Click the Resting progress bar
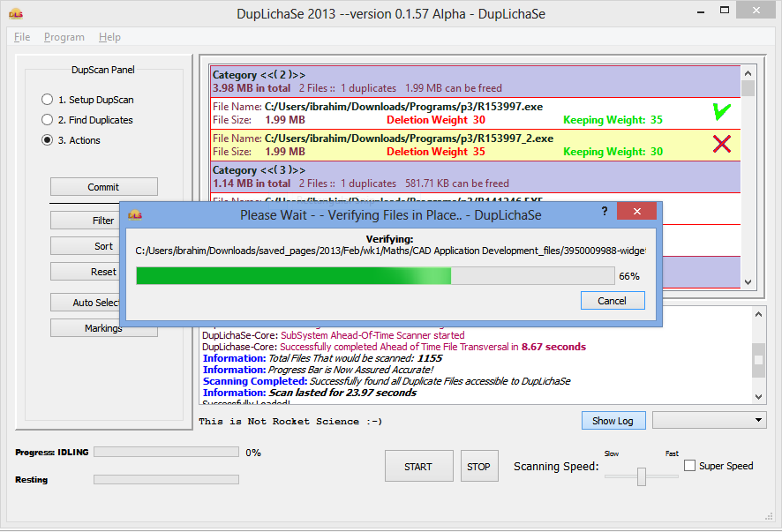The width and height of the screenshot is (782, 532). 166,479
